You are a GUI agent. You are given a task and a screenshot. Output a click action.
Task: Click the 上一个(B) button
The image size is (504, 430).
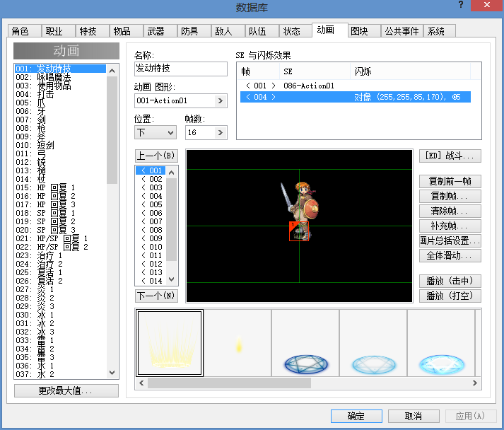click(x=156, y=156)
